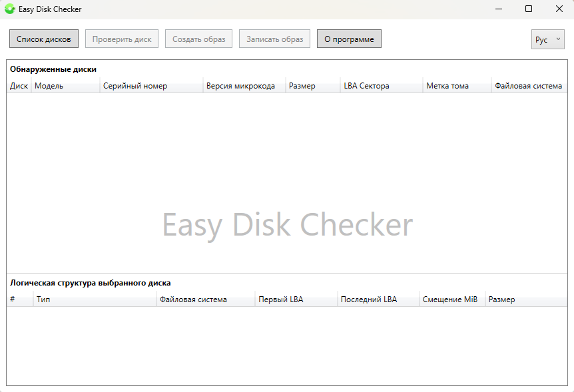Expand the Рус language dropdown
The image size is (574, 392).
[547, 39]
